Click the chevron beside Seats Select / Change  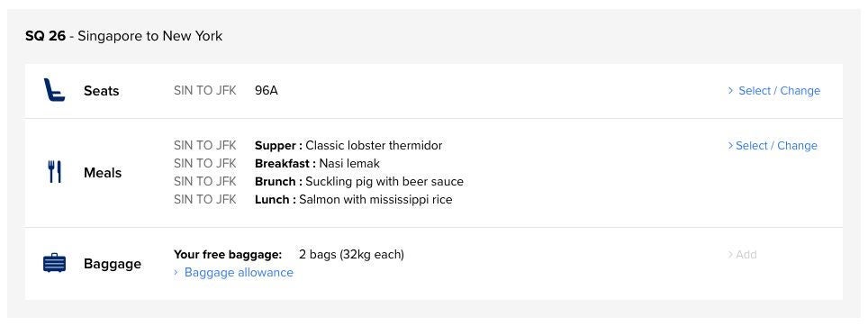[x=731, y=90]
